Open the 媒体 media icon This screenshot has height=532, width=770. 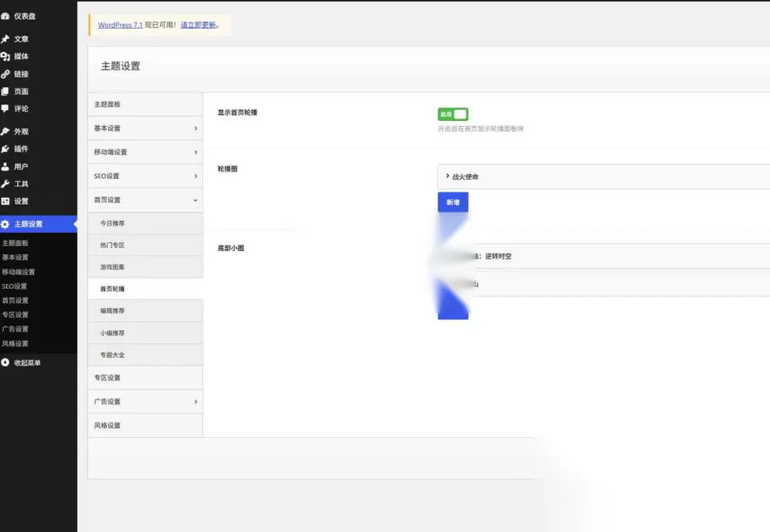pyautogui.click(x=5, y=56)
